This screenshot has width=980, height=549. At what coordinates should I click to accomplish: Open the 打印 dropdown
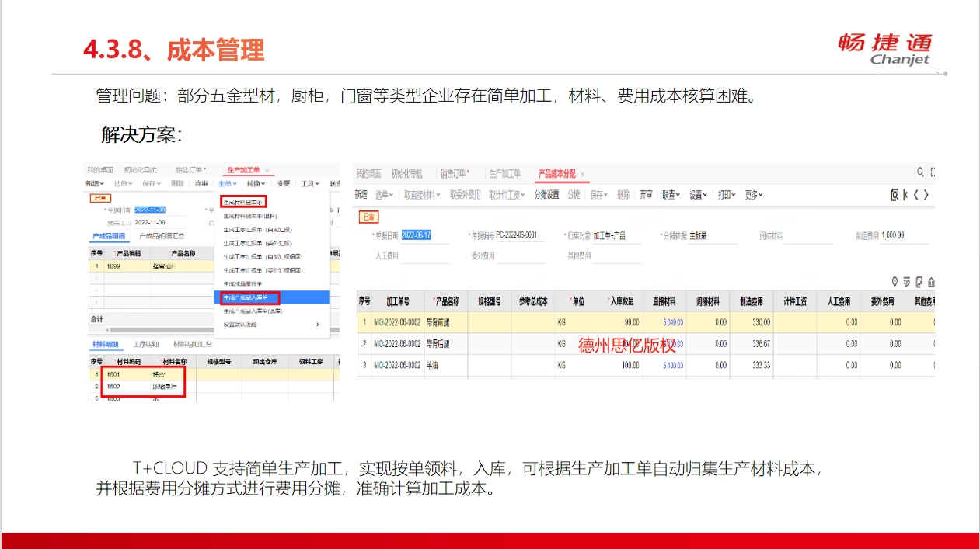click(x=727, y=195)
